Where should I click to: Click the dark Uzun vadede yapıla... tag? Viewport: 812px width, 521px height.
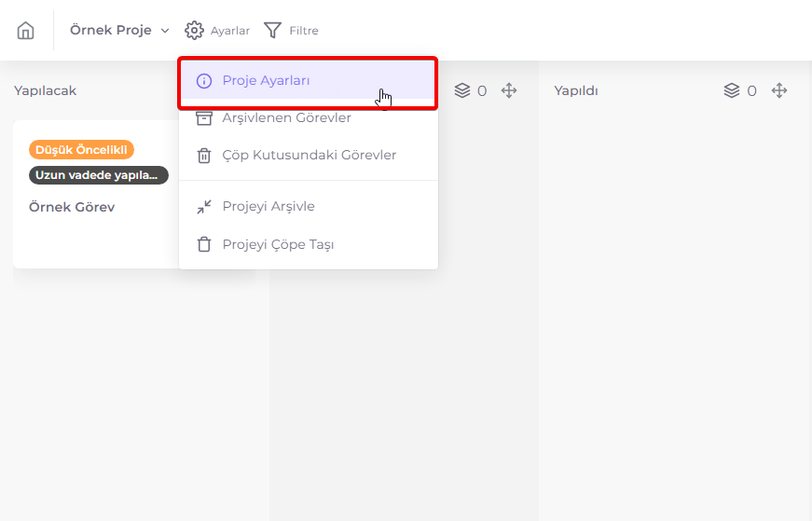(99, 175)
